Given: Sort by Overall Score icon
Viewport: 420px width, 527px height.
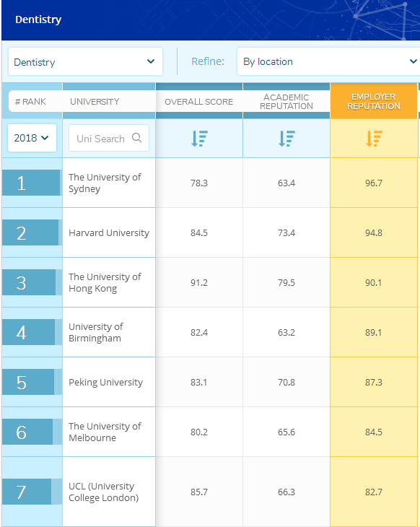Looking at the screenshot, I should [199, 139].
